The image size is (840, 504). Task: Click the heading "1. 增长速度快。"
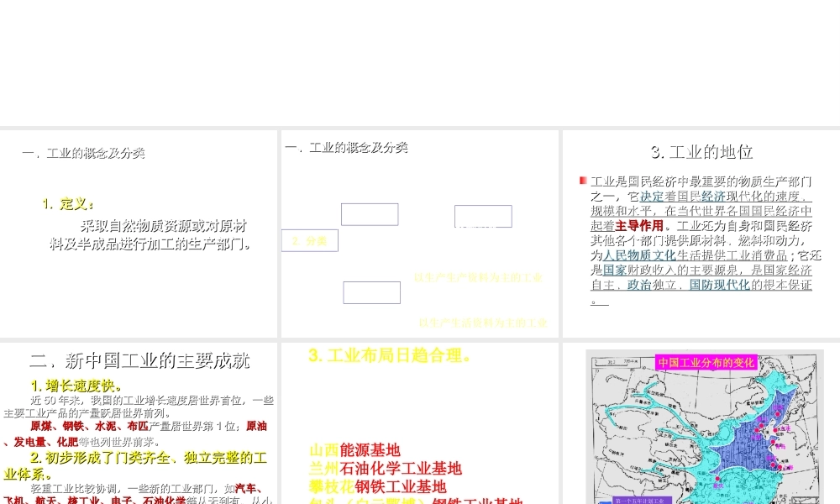coord(76,386)
